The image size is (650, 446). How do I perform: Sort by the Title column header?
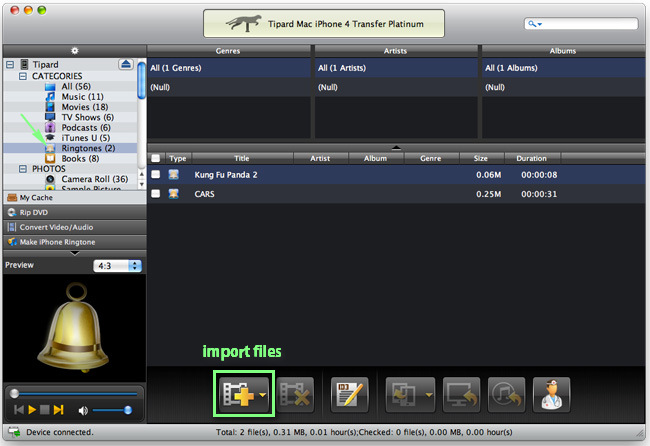point(242,158)
